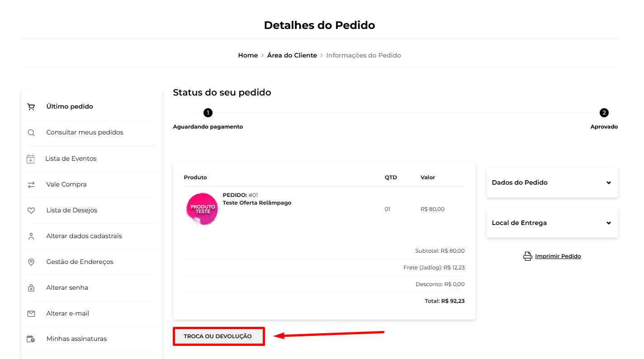The height and width of the screenshot is (359, 644).
Task: Go to Área do Cliente in the breadcrumb
Action: (292, 55)
